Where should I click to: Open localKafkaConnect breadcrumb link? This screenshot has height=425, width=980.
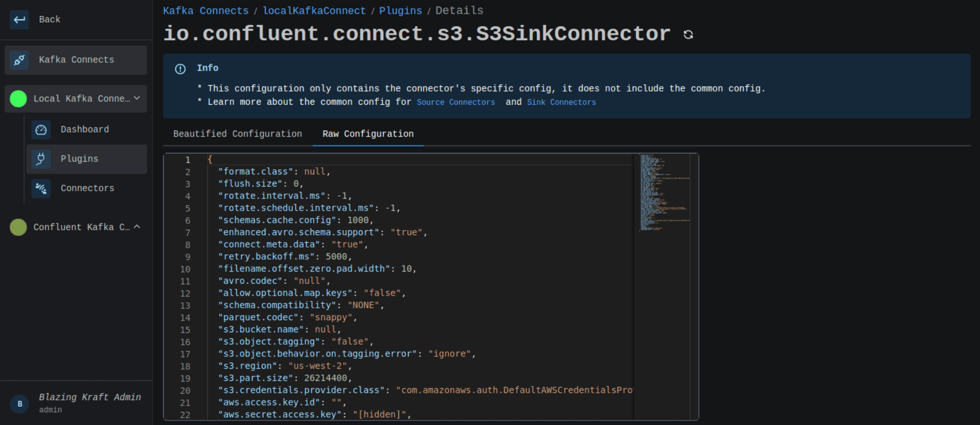[x=314, y=11]
